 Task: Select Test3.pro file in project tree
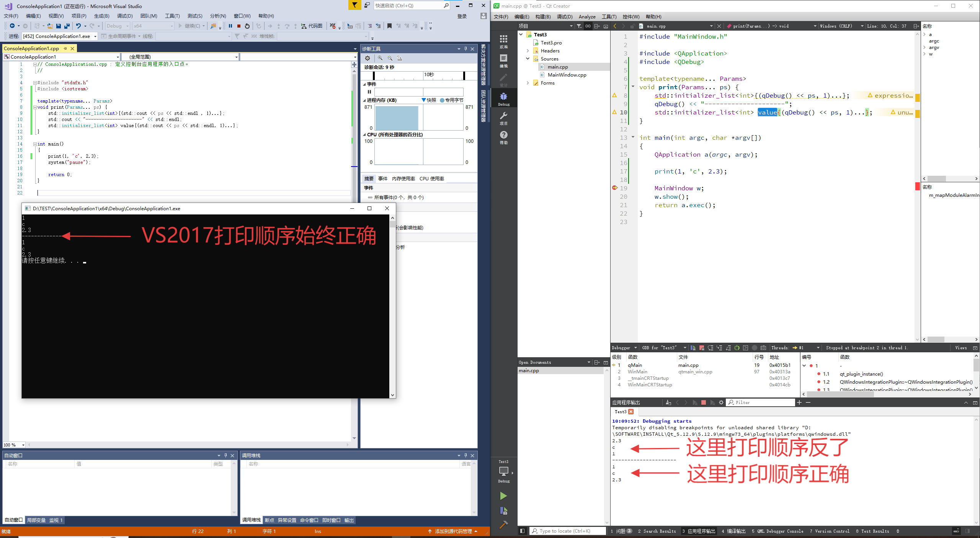point(551,43)
